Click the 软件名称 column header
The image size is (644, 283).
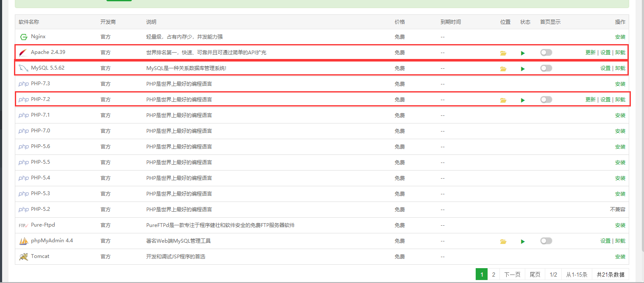click(x=29, y=22)
